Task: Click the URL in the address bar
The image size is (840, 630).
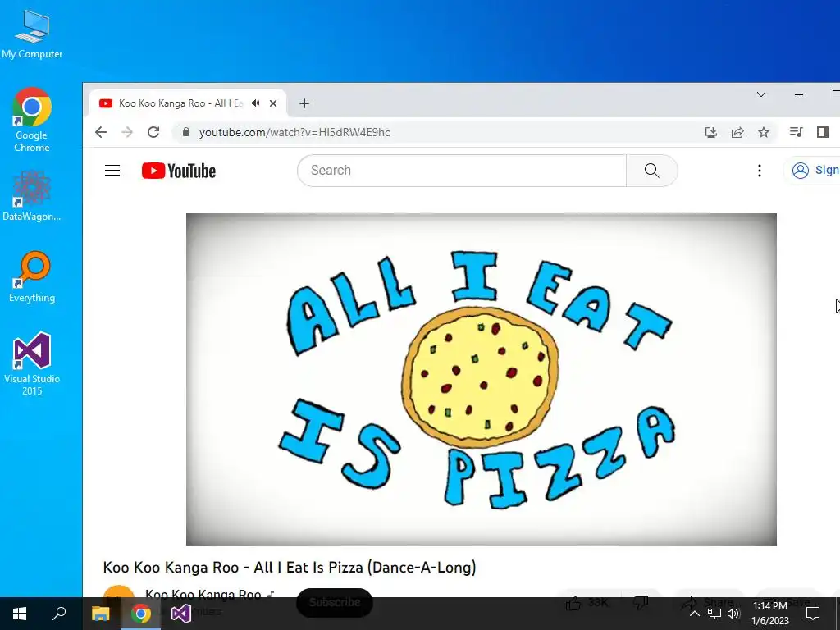Action: pos(294,132)
